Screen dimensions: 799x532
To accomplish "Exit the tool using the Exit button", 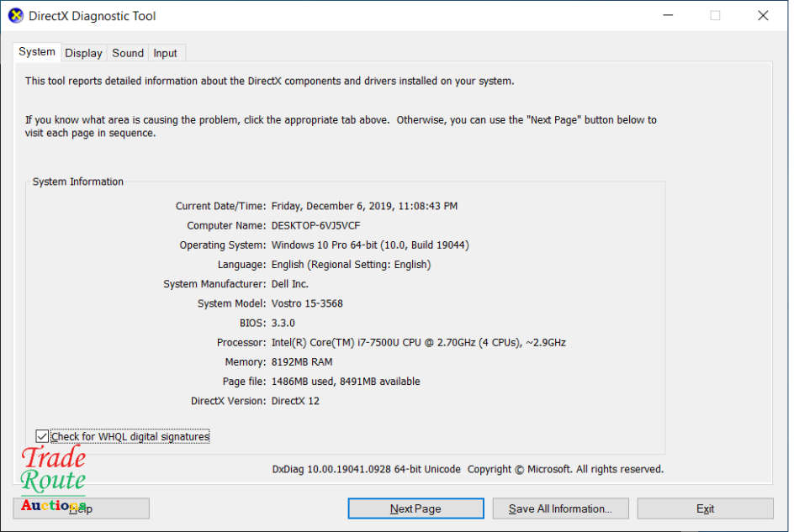I will click(x=705, y=508).
